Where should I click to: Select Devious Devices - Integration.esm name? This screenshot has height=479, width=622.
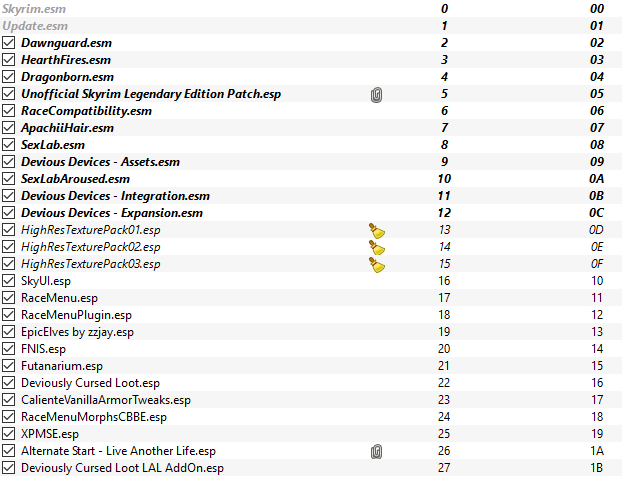pos(115,196)
